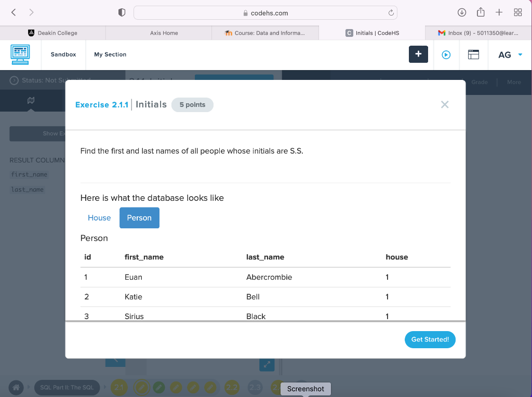Click the Katie cell
Image resolution: width=532 pixels, height=397 pixels.
pos(134,297)
